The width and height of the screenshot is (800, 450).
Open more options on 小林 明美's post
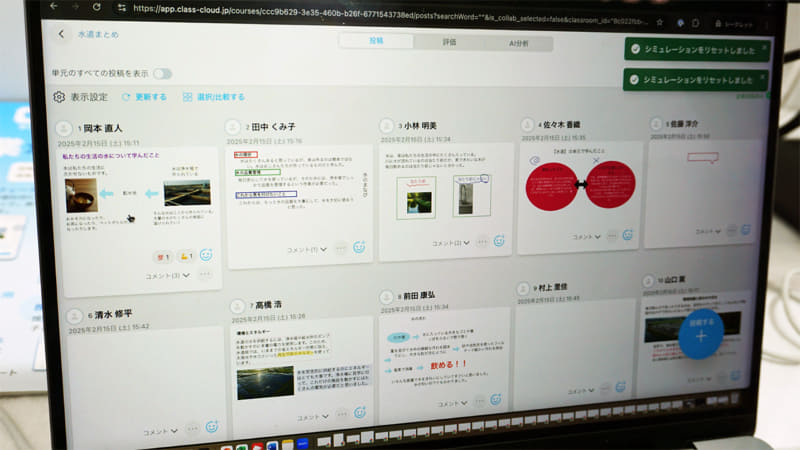482,242
